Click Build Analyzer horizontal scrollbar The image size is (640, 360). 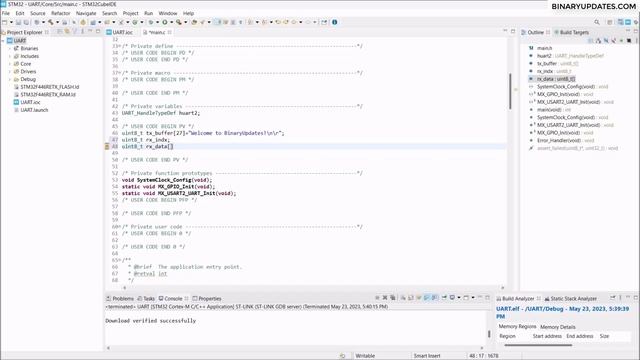pos(538,345)
